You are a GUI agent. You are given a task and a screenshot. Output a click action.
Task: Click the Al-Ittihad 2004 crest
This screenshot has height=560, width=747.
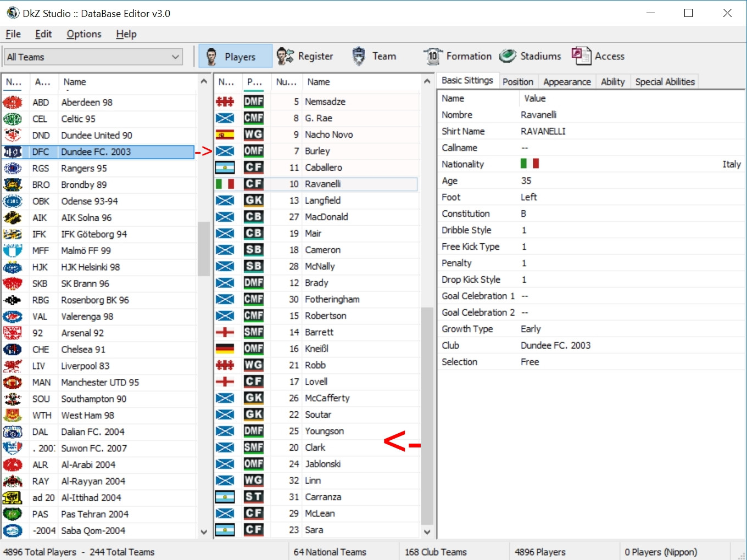13,497
